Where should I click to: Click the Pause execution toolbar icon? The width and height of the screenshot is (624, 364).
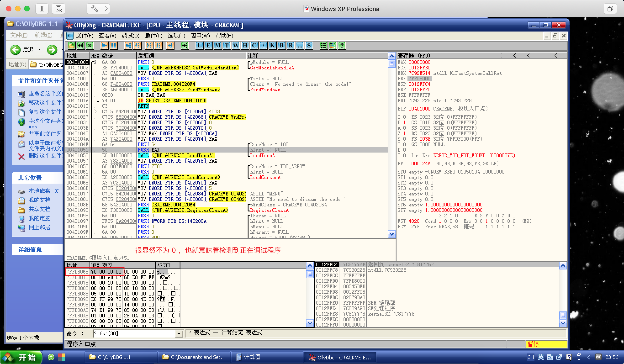coord(114,45)
